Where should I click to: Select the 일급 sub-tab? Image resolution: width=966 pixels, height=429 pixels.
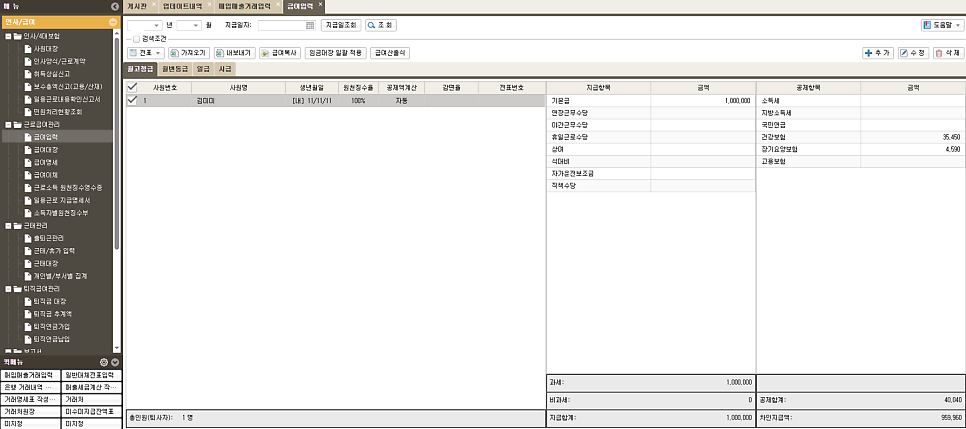point(203,69)
